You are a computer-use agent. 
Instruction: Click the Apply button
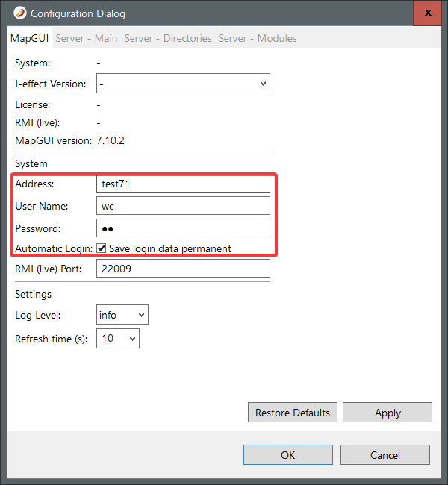(x=388, y=413)
